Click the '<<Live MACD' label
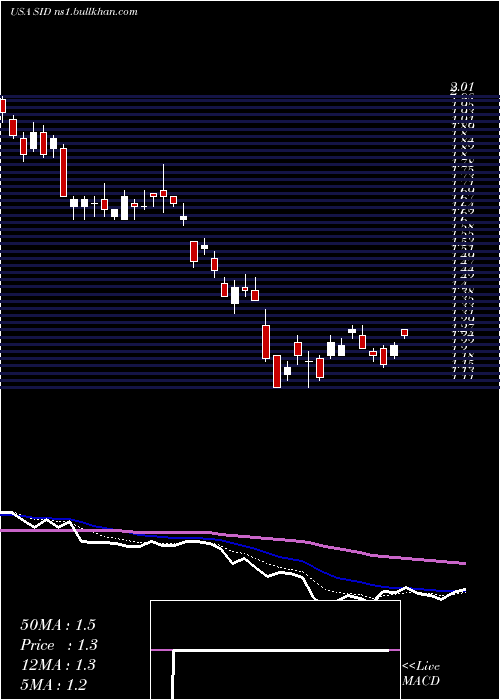 421,674
